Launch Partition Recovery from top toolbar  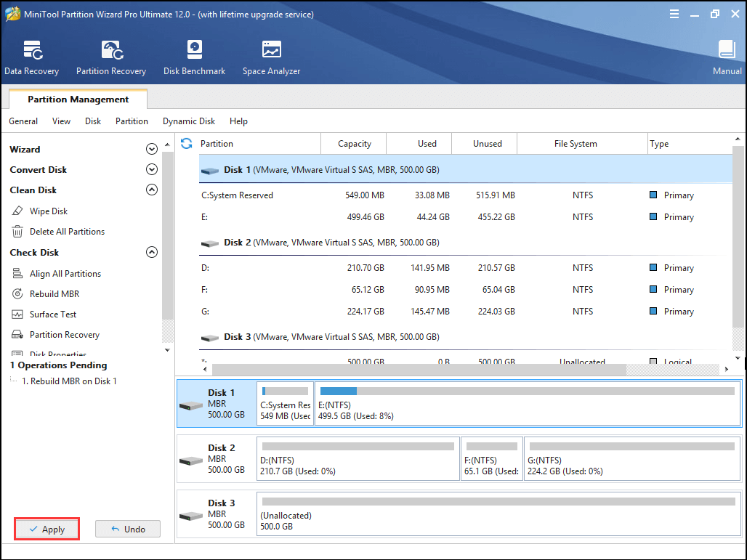point(111,58)
